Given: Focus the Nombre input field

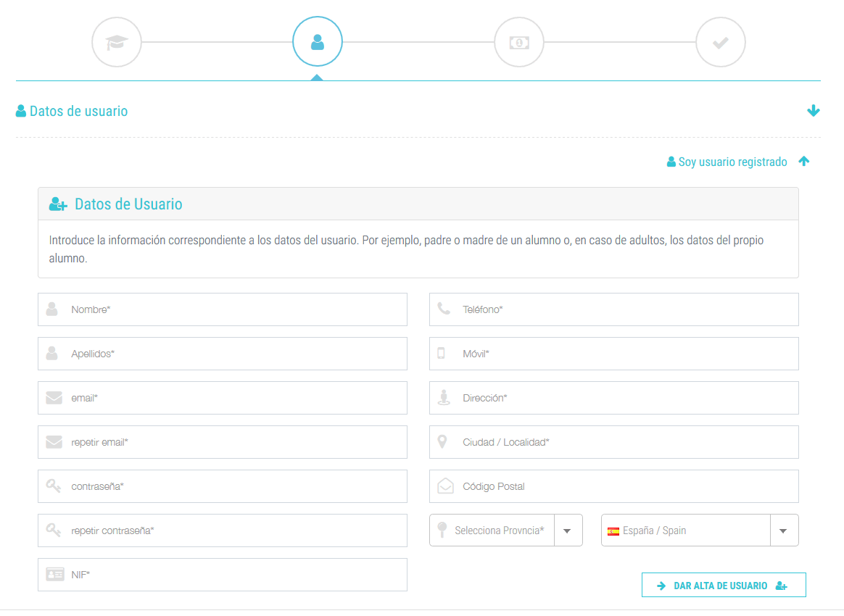Looking at the screenshot, I should pyautogui.click(x=232, y=309).
